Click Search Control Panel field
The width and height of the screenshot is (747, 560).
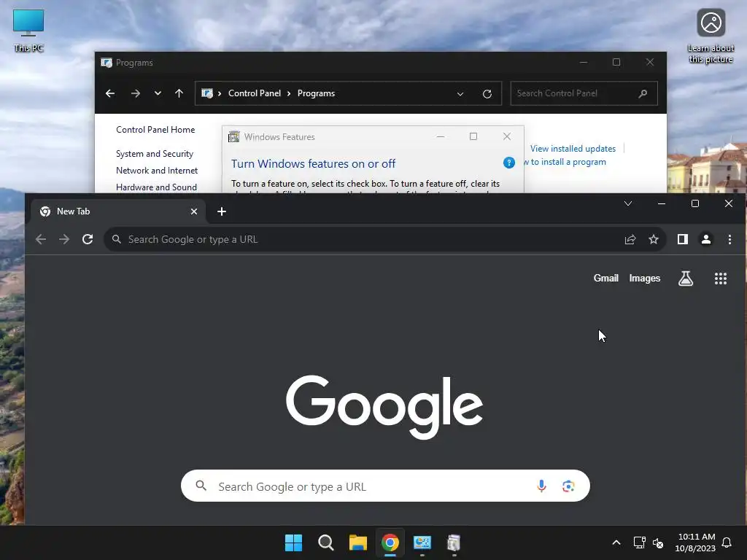584,93
